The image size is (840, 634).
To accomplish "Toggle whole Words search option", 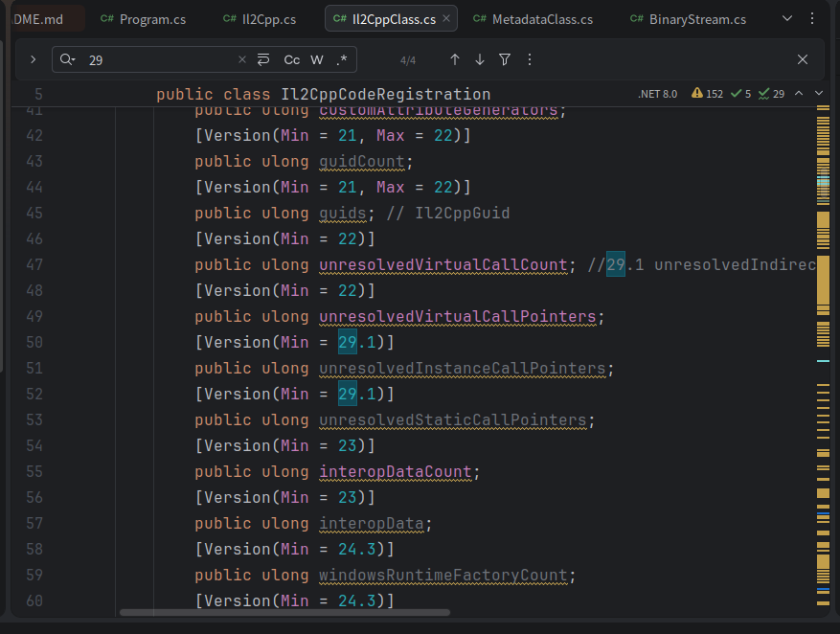I will point(317,59).
